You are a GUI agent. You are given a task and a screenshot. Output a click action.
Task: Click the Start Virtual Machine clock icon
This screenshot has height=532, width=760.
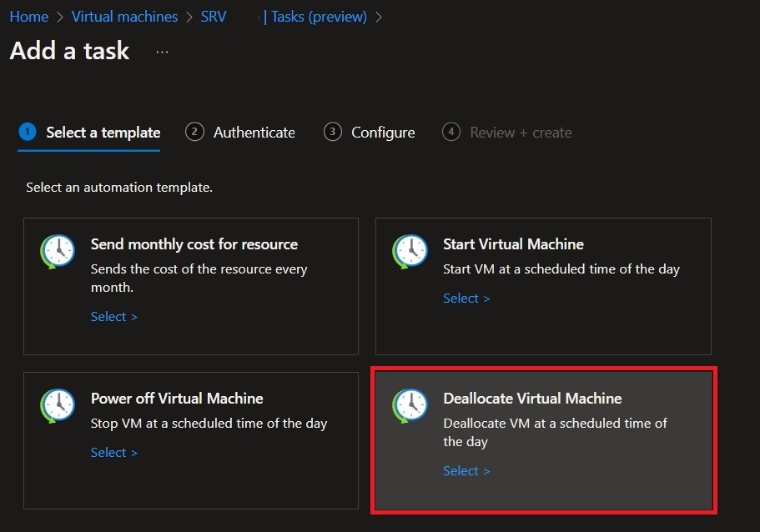point(410,252)
